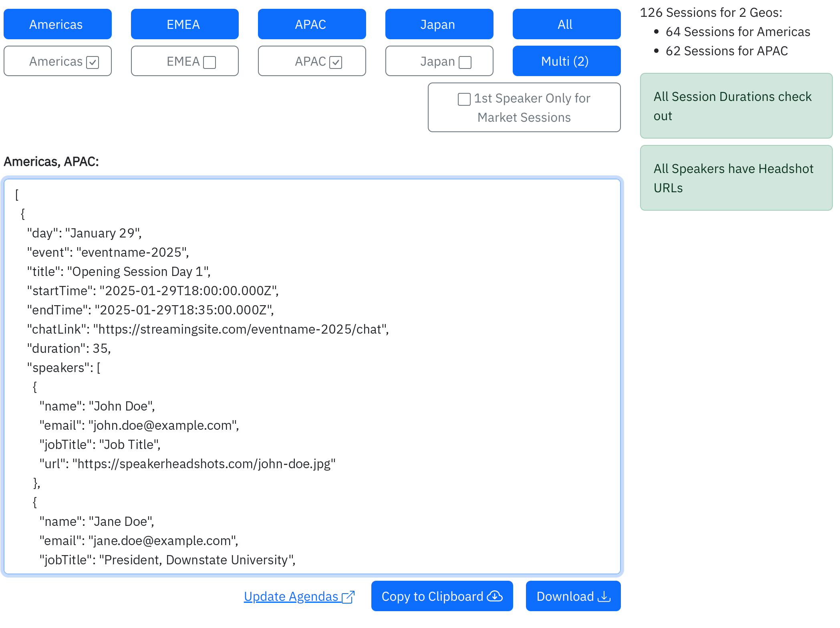Image resolution: width=840 pixels, height=628 pixels.
Task: Click the "64 Sessions for Americas" text
Action: 738,32
